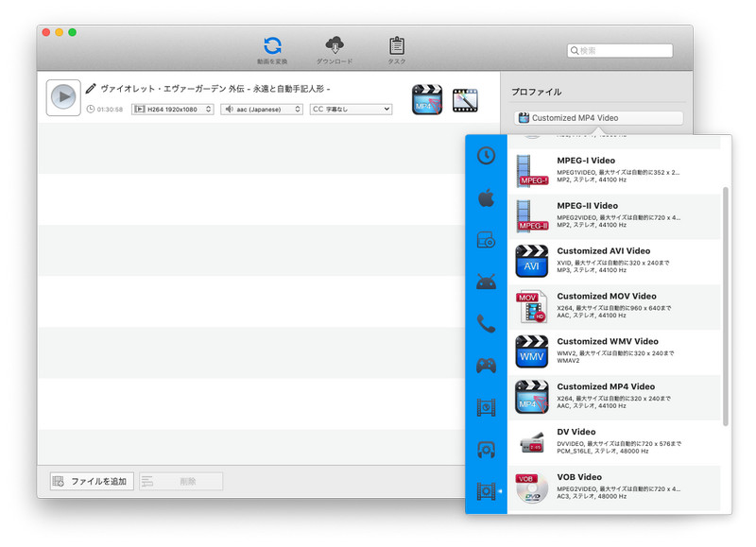Viewport: 756px width, 547px height.
Task: Open the Download cloud icon
Action: click(335, 45)
